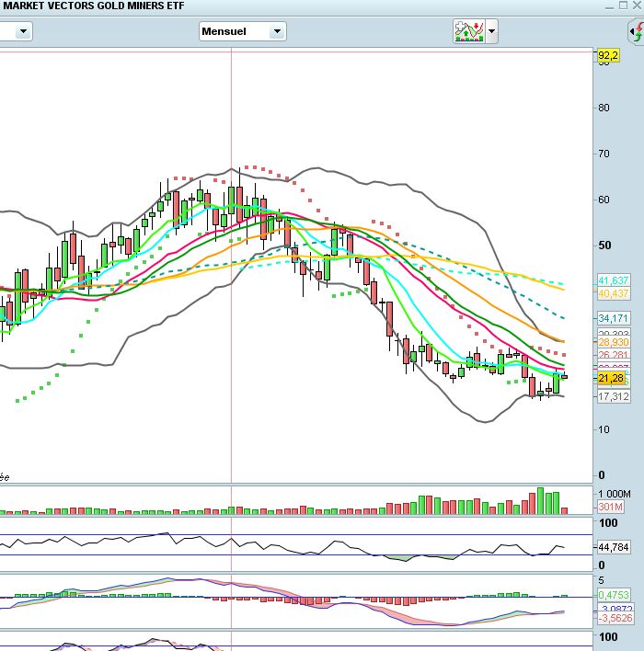Click the 301M volume value label
The image size is (644, 651).
click(x=610, y=507)
